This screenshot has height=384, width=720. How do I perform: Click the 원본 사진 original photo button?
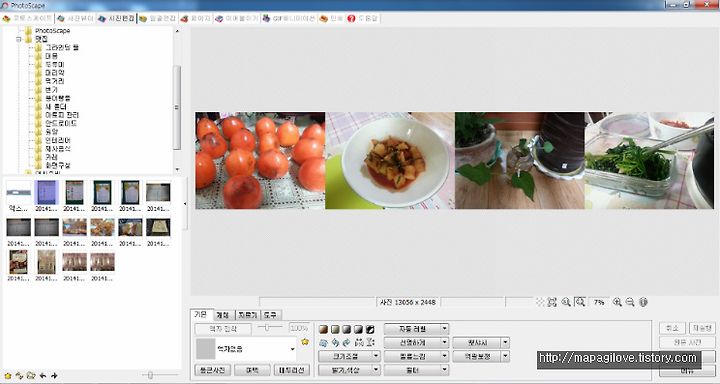[x=687, y=342]
